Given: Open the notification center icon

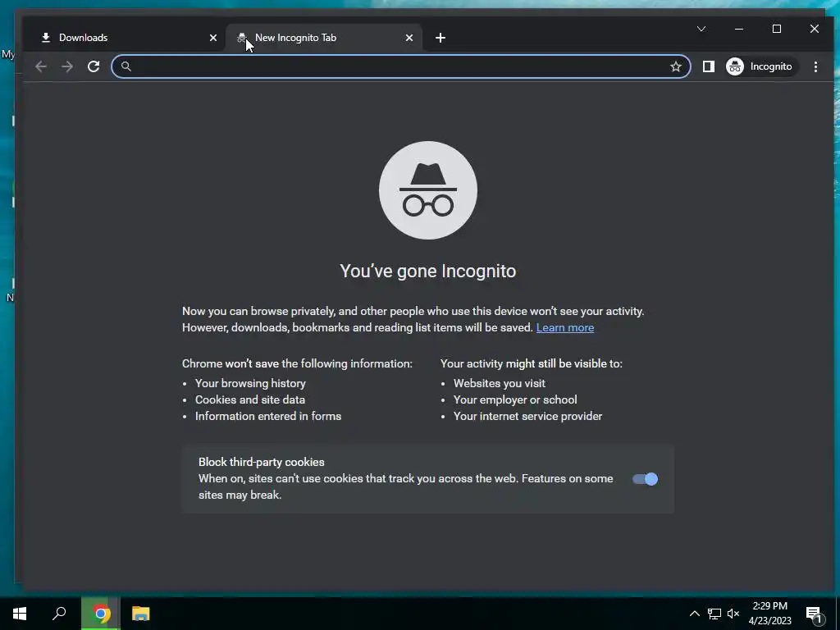Looking at the screenshot, I should click(x=814, y=614).
